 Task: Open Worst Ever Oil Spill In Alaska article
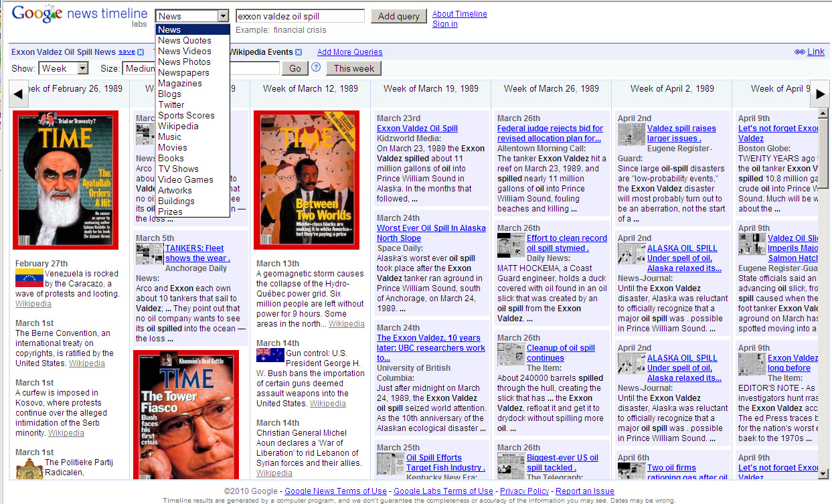click(x=431, y=233)
